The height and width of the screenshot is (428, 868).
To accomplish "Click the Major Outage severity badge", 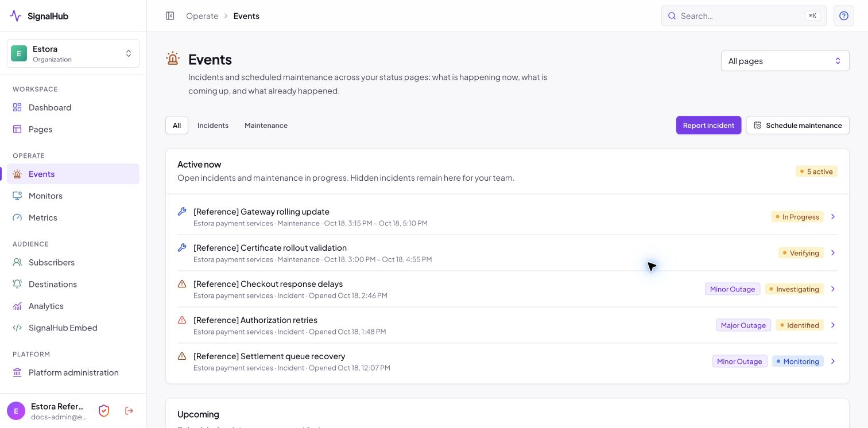I will [743, 325].
